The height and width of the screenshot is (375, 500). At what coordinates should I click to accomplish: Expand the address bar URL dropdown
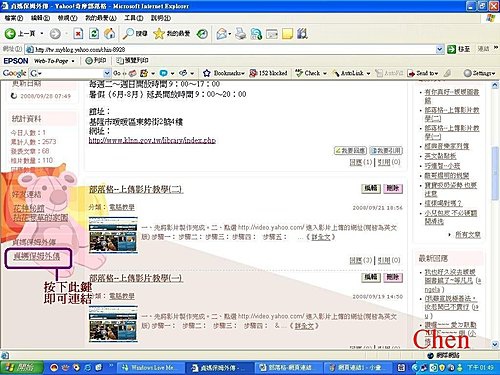pos(440,49)
